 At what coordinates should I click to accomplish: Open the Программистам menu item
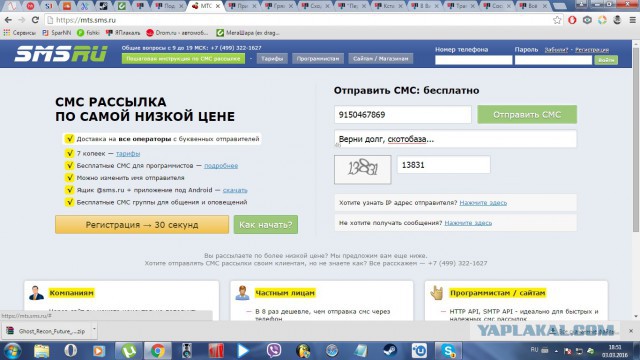point(318,59)
